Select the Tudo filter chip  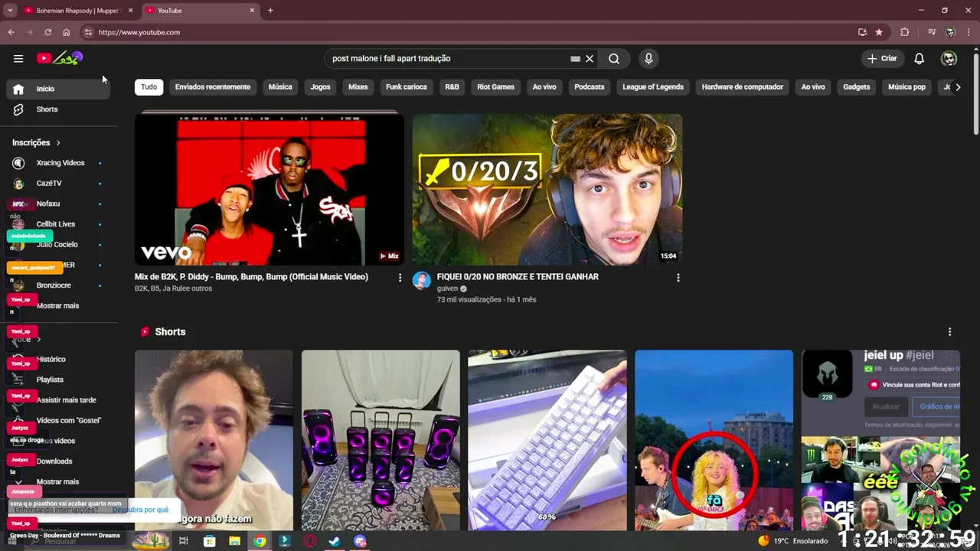tap(149, 86)
